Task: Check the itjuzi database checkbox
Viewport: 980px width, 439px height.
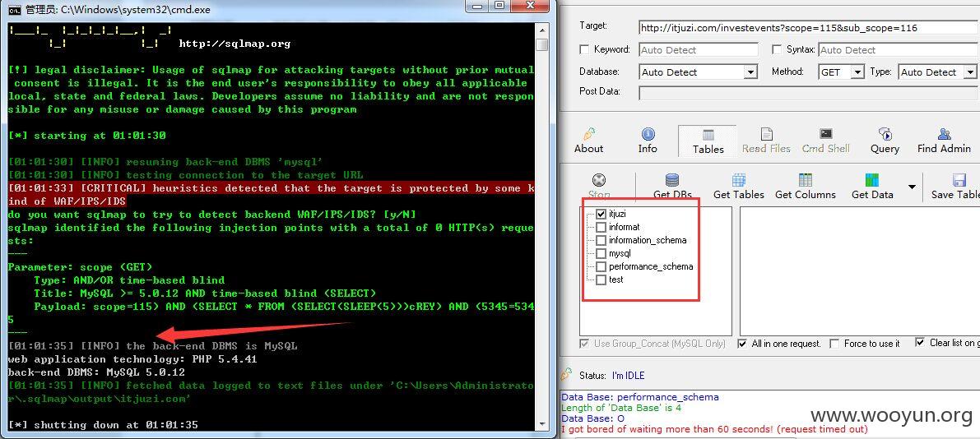Action: [601, 214]
